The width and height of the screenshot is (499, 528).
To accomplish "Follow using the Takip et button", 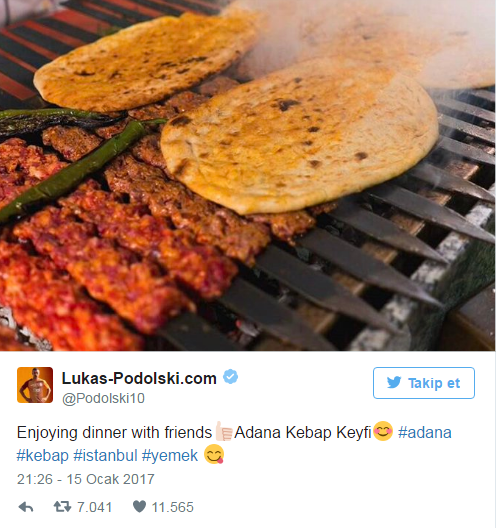I will [424, 383].
